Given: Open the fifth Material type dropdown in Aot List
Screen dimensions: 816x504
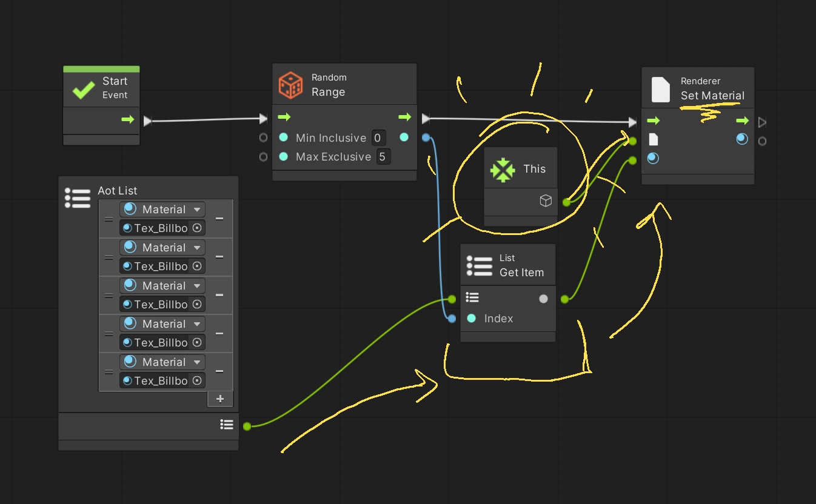Looking at the screenshot, I should tap(162, 362).
